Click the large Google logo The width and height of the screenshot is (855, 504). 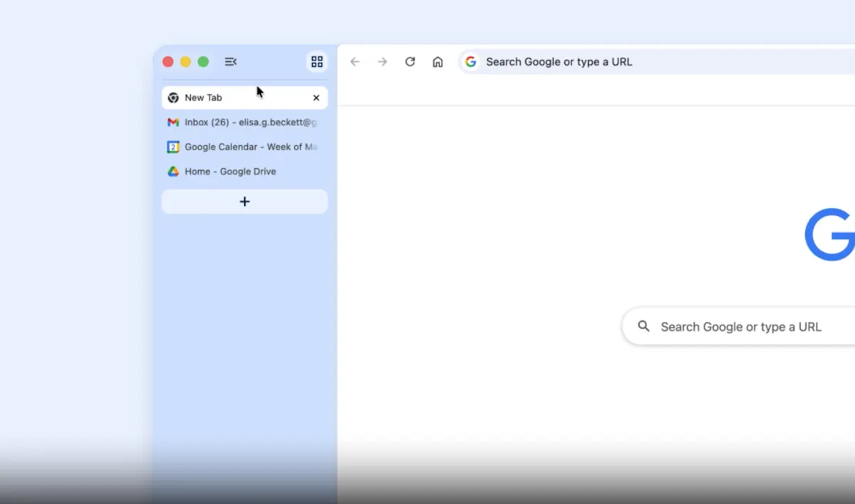(830, 235)
